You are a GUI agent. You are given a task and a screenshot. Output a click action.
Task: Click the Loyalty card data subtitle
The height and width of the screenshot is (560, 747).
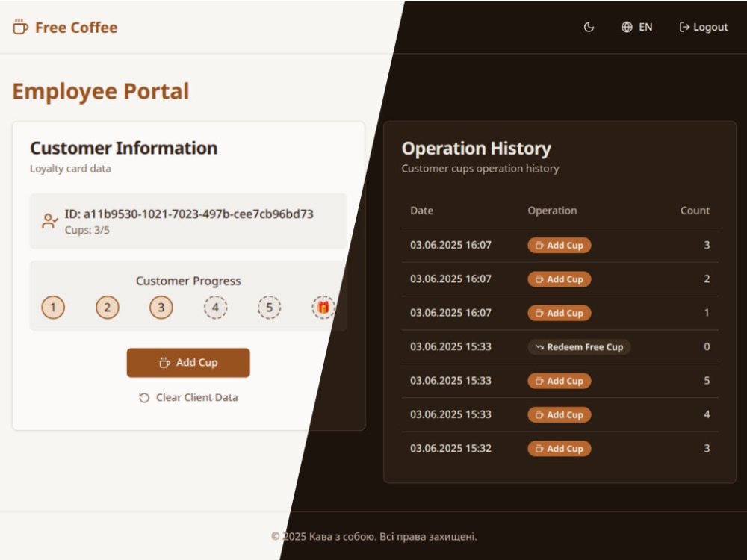tap(70, 169)
